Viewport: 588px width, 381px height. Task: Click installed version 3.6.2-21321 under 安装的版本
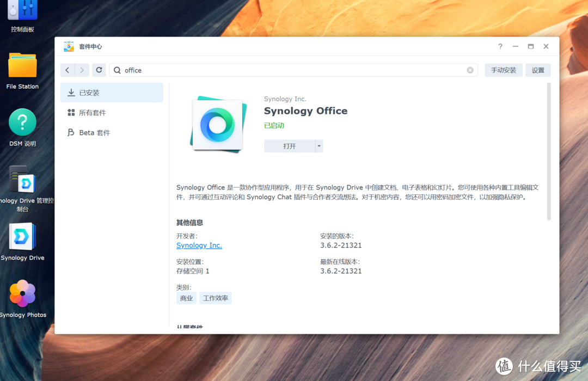click(341, 245)
